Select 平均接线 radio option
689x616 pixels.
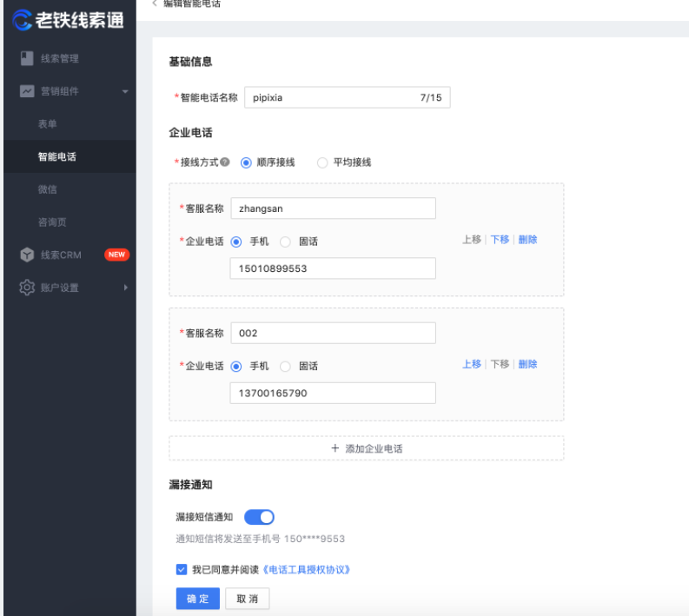coord(322,162)
